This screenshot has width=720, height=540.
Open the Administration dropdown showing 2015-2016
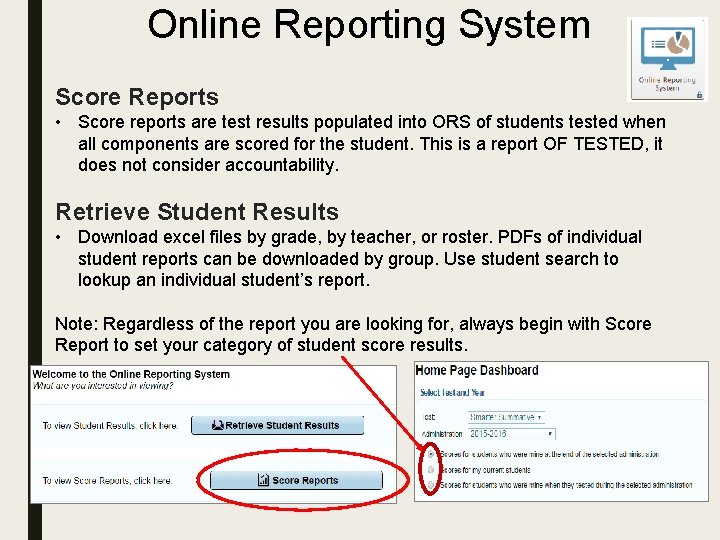pyautogui.click(x=512, y=433)
